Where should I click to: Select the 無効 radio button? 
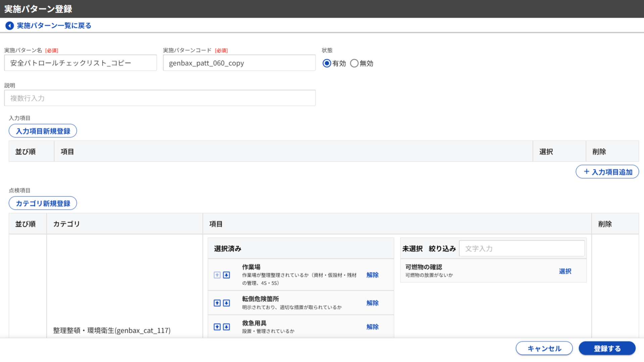click(354, 63)
